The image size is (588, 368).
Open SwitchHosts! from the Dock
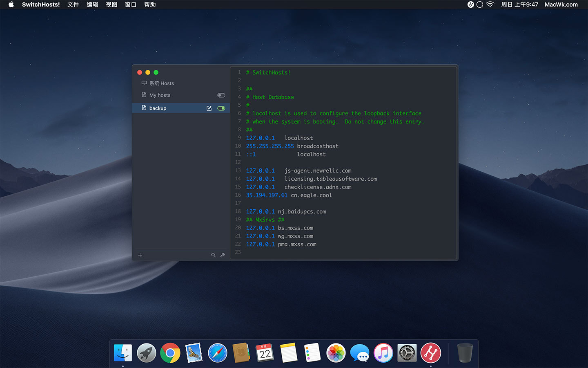click(x=430, y=353)
